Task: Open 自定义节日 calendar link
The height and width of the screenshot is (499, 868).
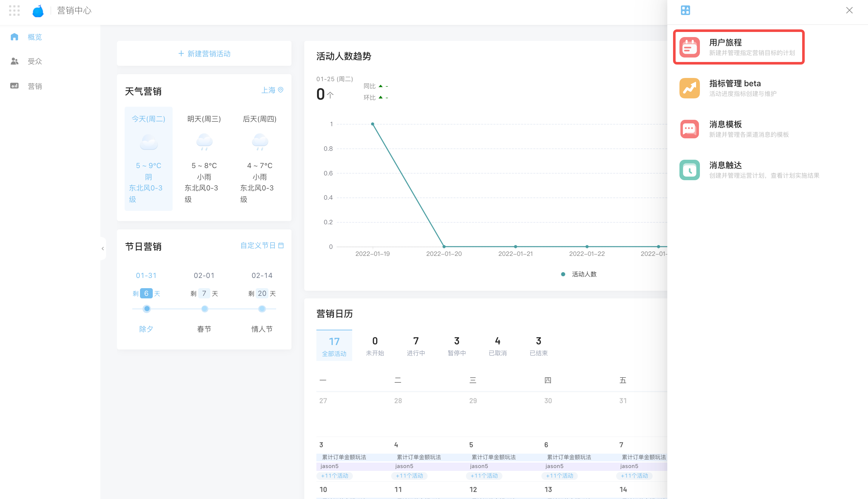Action: [262, 245]
